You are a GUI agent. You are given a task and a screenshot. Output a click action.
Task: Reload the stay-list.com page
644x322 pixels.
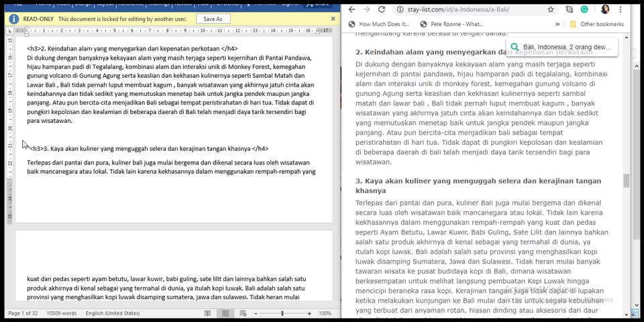point(382,9)
